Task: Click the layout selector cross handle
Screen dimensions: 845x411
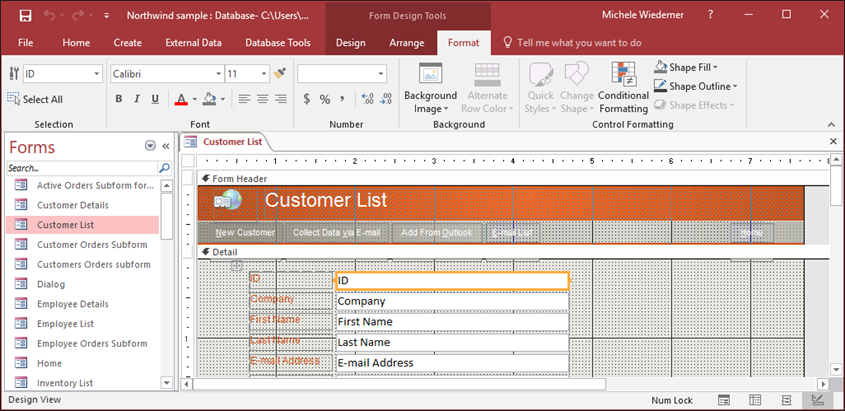Action: [237, 266]
